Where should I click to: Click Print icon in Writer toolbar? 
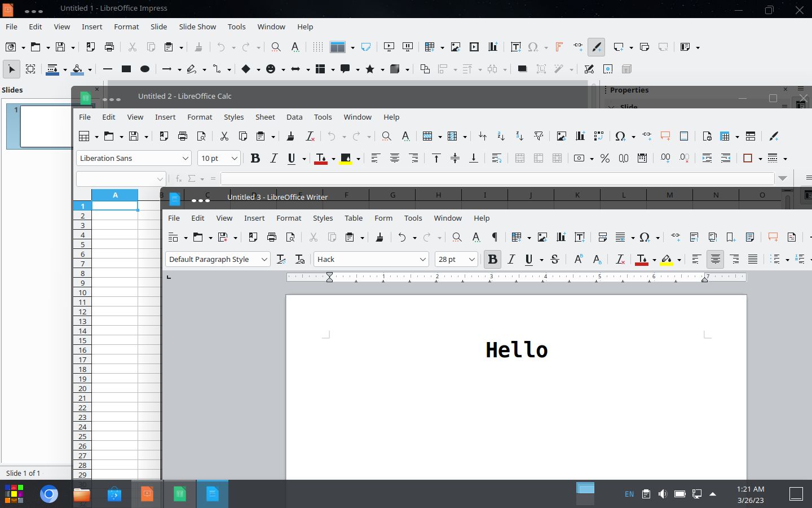272,237
